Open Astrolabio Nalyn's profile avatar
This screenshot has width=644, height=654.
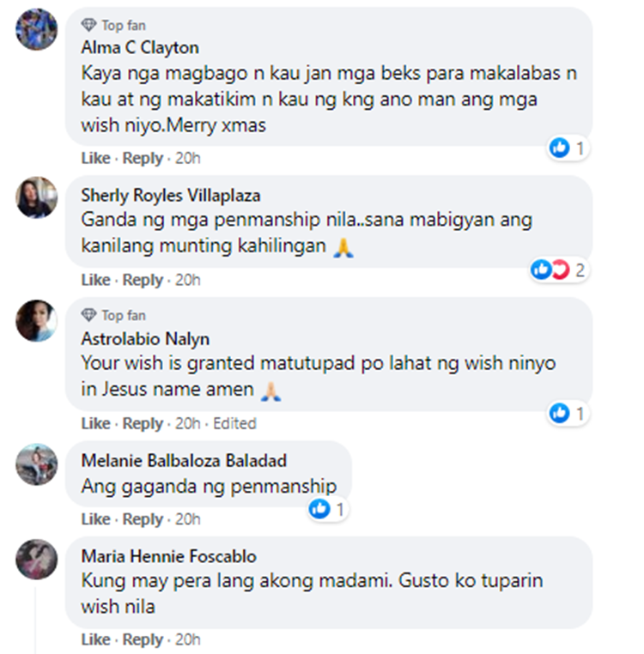coord(36,320)
